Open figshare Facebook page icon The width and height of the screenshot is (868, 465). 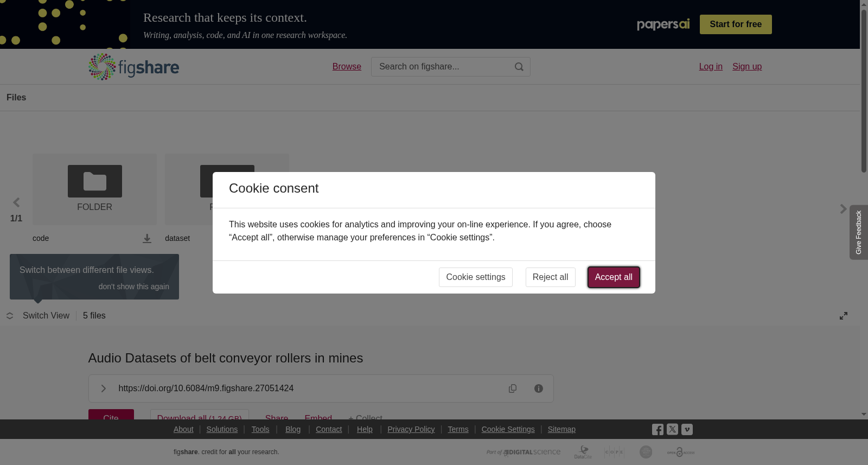(658, 429)
